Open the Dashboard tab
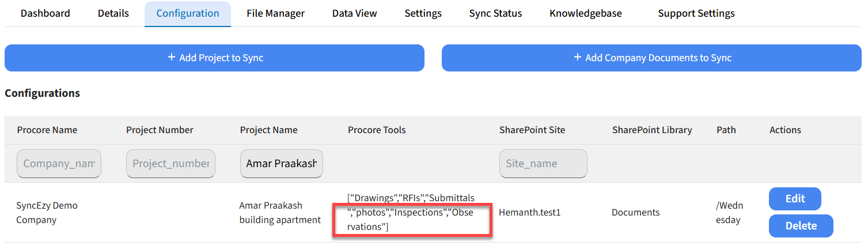 coord(46,13)
